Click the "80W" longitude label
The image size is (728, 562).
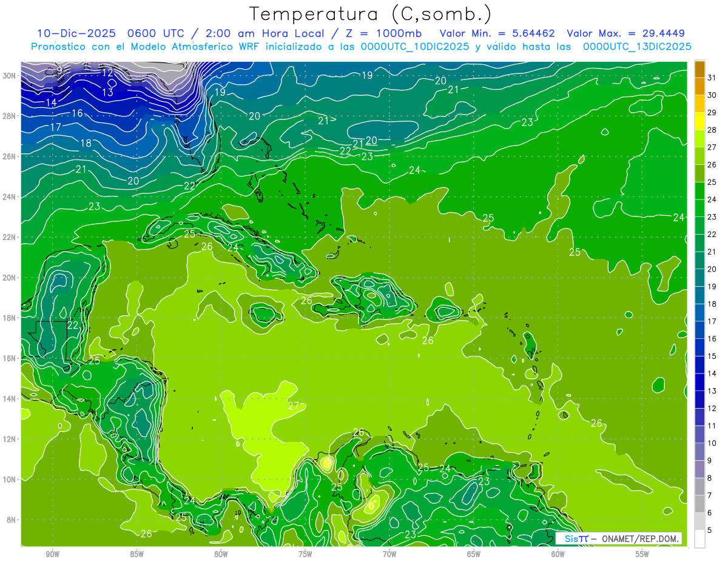click(x=221, y=554)
